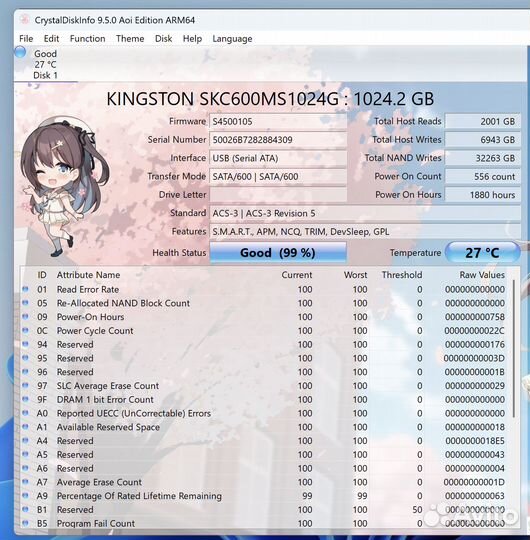The image size is (530, 540).
Task: Click the Standard field ACS-3 Revision 5
Action: tap(365, 213)
